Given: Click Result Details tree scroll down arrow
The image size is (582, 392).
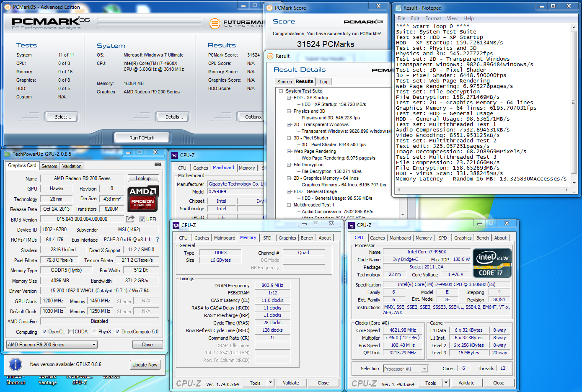Looking at the screenshot, I should click(x=403, y=214).
